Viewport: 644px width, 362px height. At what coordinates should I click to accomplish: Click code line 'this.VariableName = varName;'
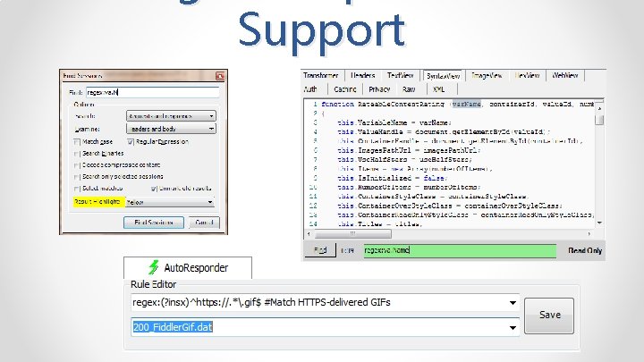click(x=394, y=122)
